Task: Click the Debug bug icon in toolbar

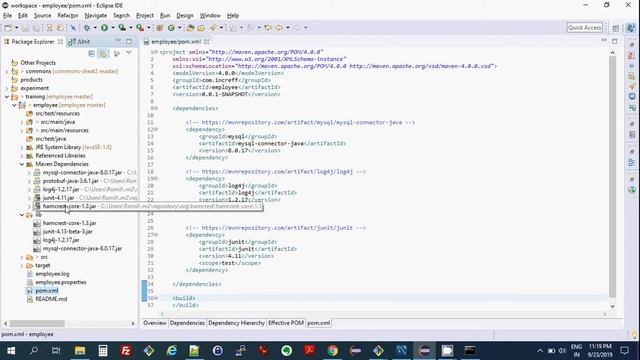Action: click(x=87, y=28)
